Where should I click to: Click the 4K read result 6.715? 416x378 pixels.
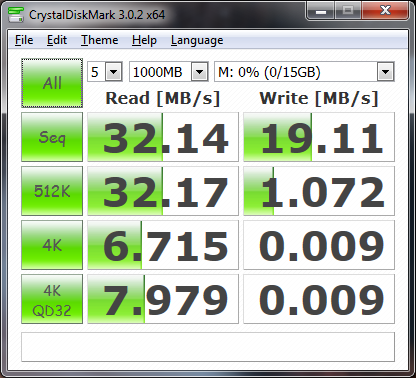point(163,245)
